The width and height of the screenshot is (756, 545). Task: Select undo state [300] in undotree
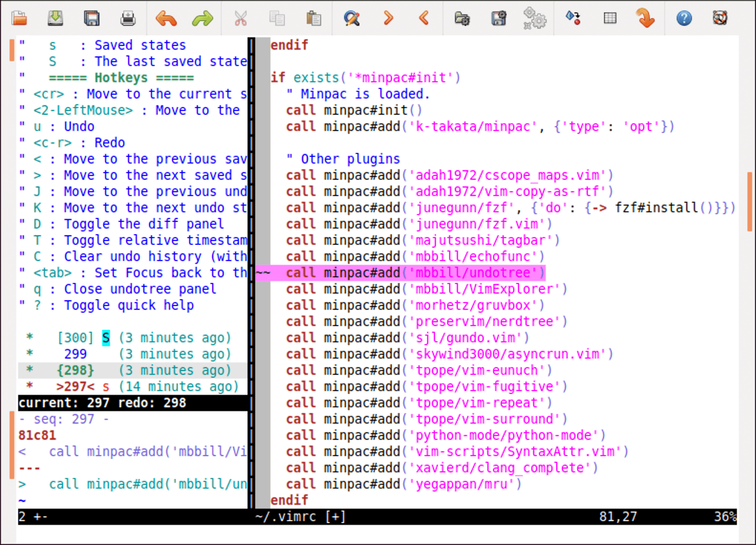tap(76, 338)
